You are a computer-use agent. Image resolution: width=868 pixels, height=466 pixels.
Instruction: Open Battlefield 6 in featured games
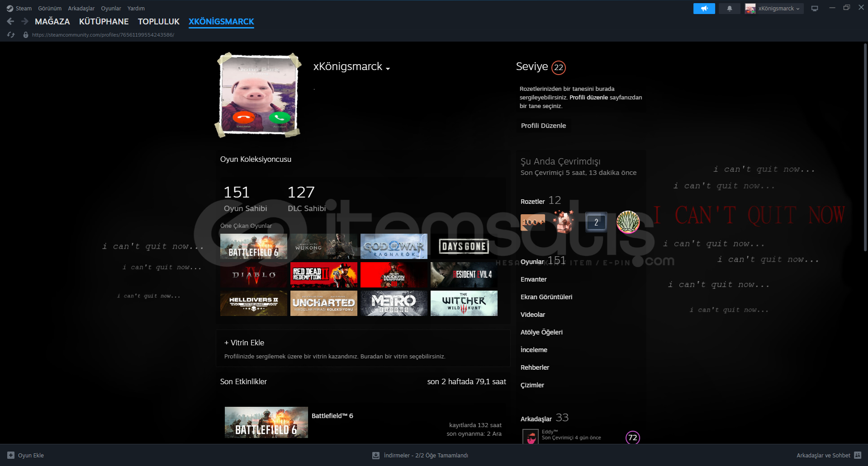point(254,246)
